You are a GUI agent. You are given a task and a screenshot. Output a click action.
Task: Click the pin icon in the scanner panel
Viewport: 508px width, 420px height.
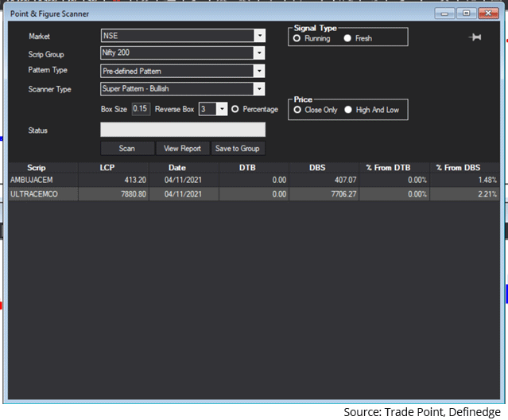(x=475, y=37)
